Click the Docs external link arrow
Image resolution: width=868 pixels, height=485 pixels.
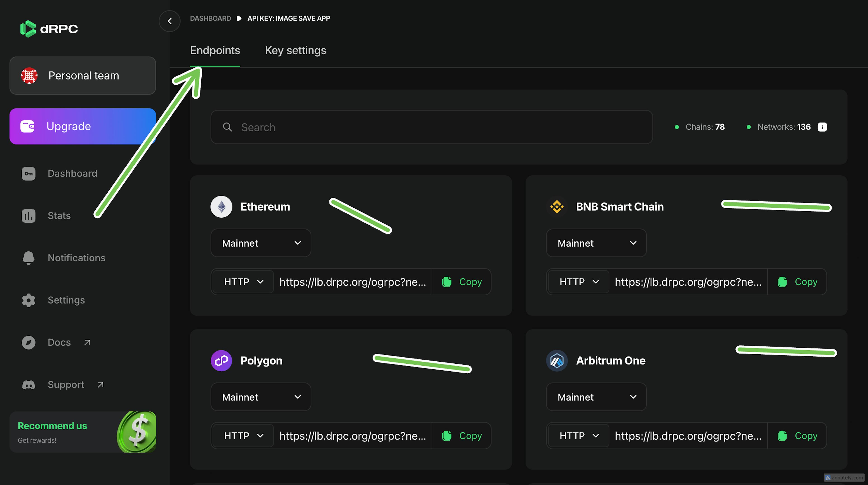point(87,343)
